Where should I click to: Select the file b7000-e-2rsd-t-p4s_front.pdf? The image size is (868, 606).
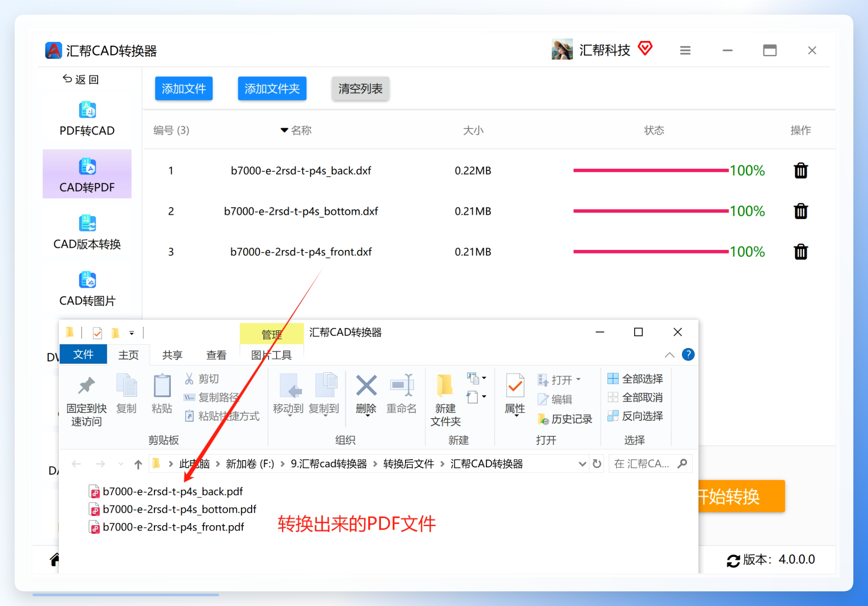click(x=166, y=527)
